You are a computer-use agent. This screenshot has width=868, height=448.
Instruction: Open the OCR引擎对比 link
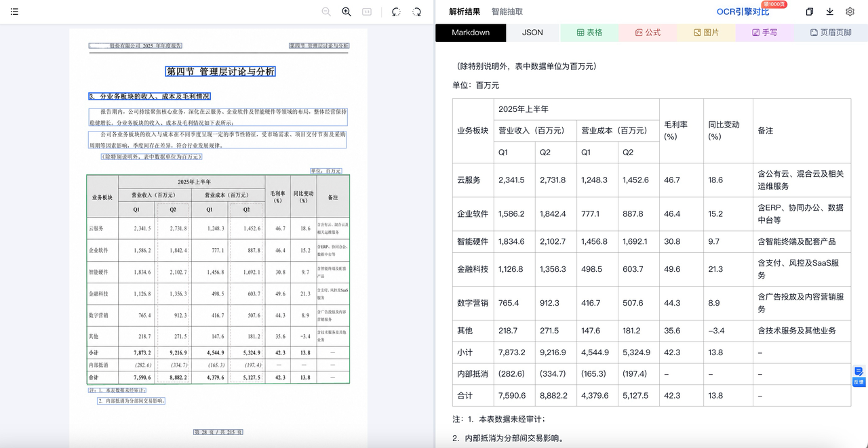[x=743, y=12]
